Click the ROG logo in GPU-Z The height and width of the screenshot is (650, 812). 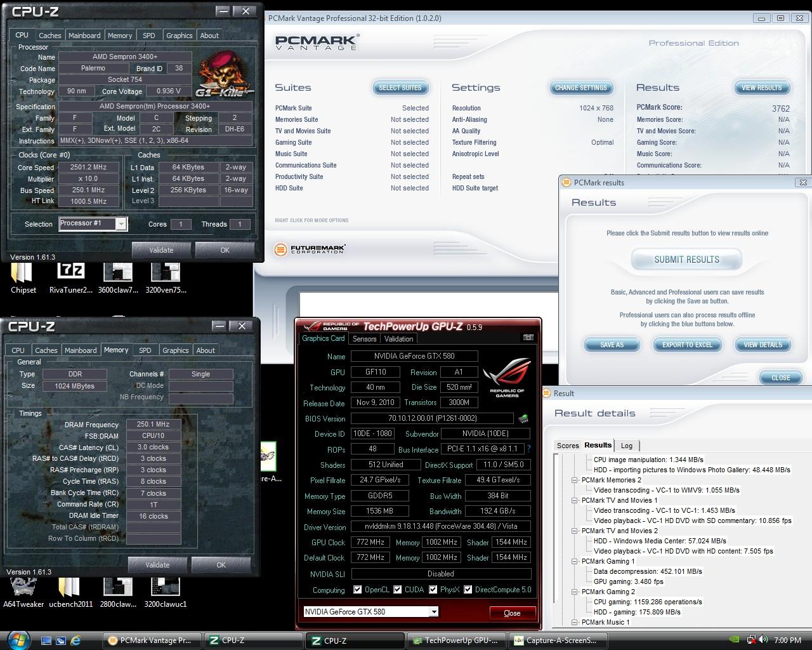[506, 378]
